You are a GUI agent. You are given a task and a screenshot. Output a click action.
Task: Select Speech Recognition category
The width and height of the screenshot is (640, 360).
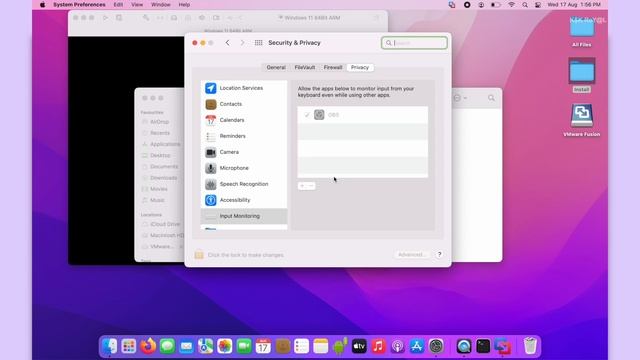[244, 184]
